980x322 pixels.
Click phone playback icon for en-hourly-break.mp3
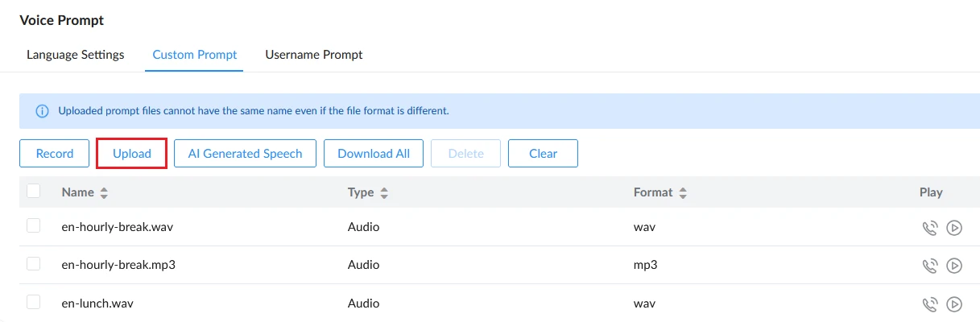(x=930, y=266)
